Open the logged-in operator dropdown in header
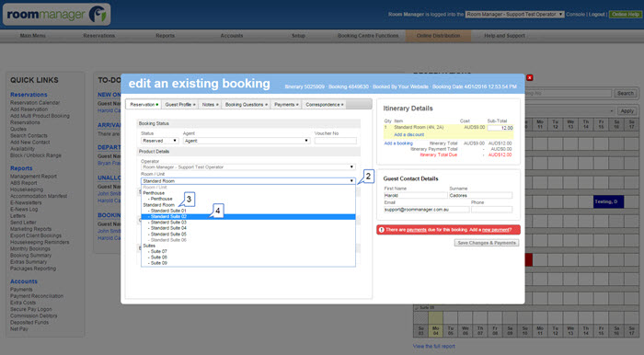The image size is (644, 355). (x=514, y=15)
